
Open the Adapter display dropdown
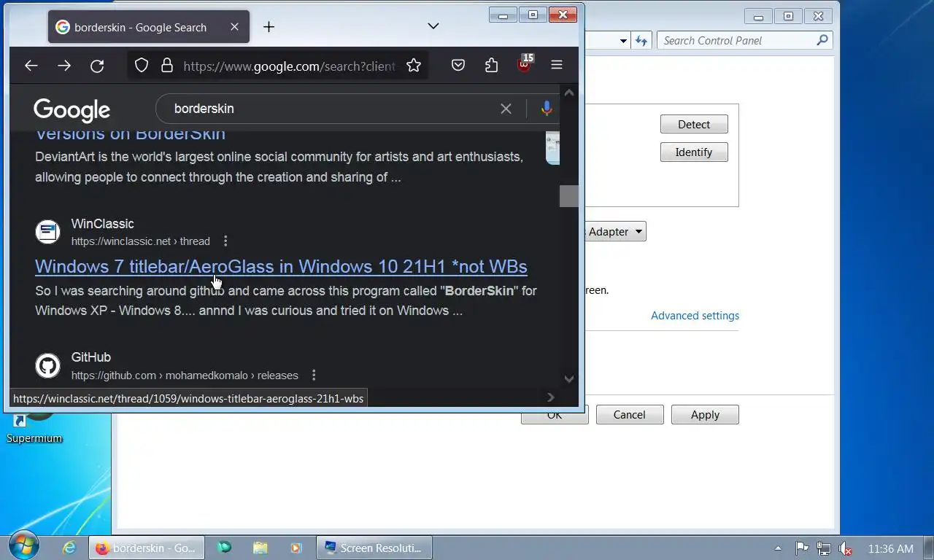615,232
